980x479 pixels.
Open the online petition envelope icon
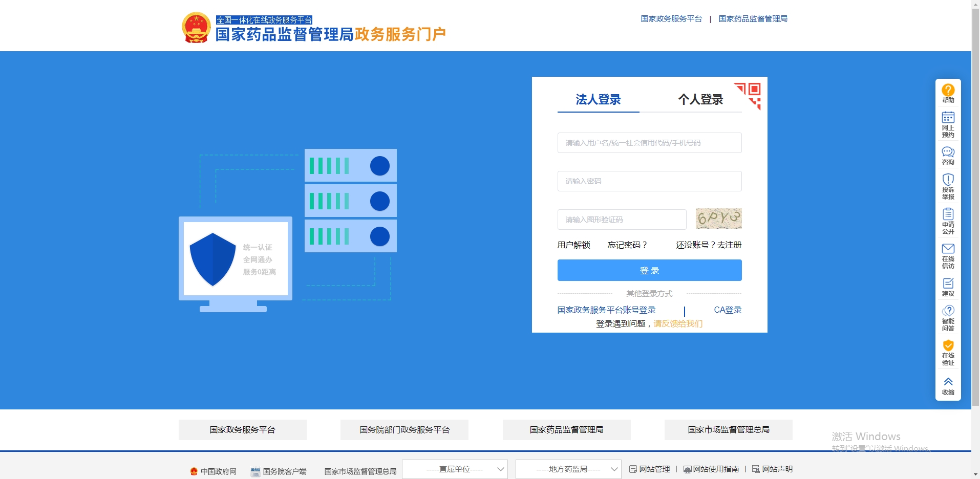(948, 249)
